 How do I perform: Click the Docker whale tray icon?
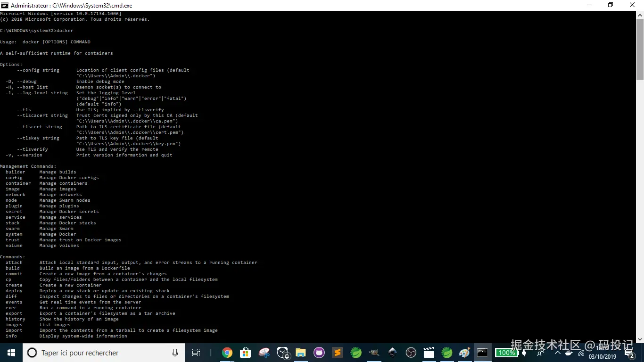tap(569, 353)
